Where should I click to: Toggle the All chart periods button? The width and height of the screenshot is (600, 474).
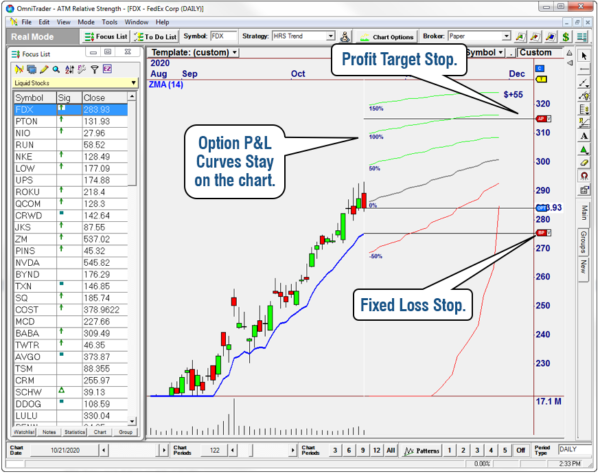click(x=388, y=451)
